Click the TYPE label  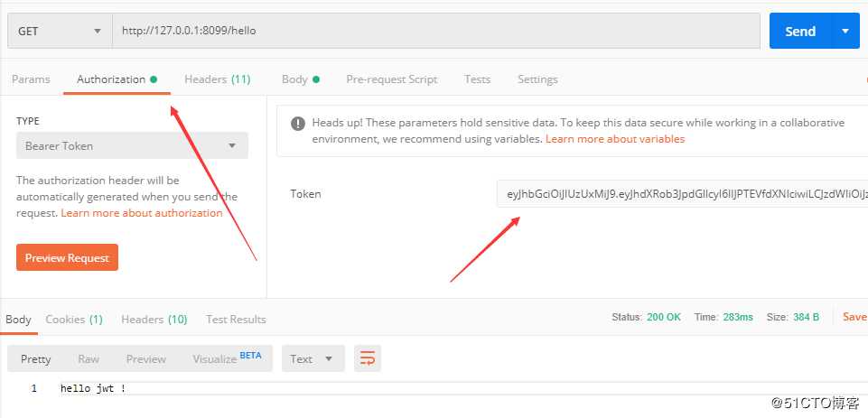[28, 121]
